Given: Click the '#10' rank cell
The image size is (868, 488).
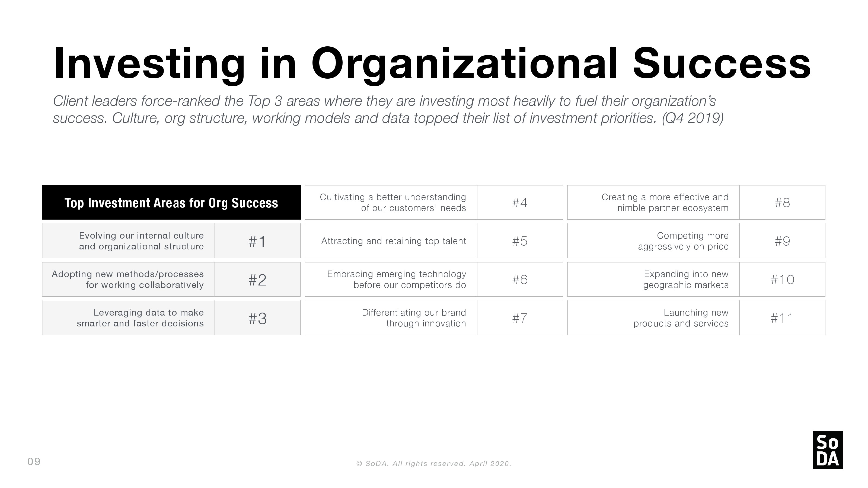Looking at the screenshot, I should [782, 280].
